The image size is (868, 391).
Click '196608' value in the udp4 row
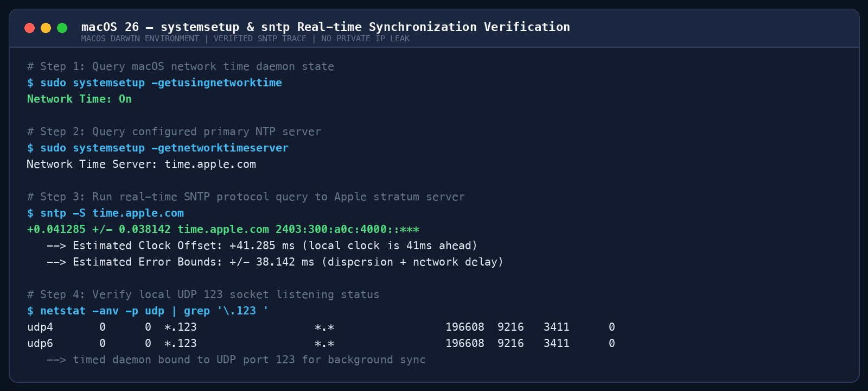point(465,327)
